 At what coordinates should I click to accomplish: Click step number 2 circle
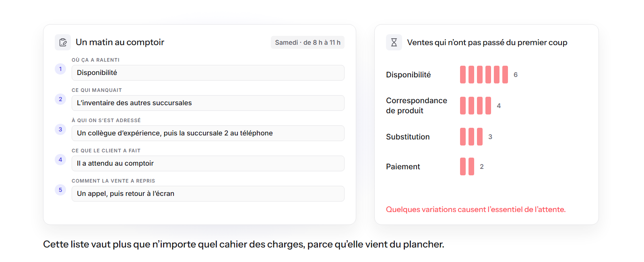coord(60,99)
